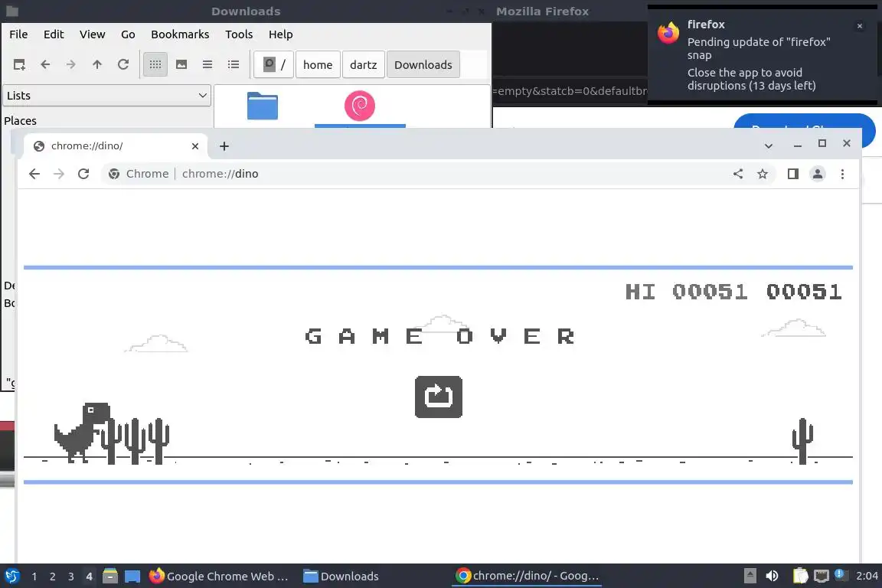882x588 pixels.
Task: Reload the chrome://dino page
Action: [83, 174]
